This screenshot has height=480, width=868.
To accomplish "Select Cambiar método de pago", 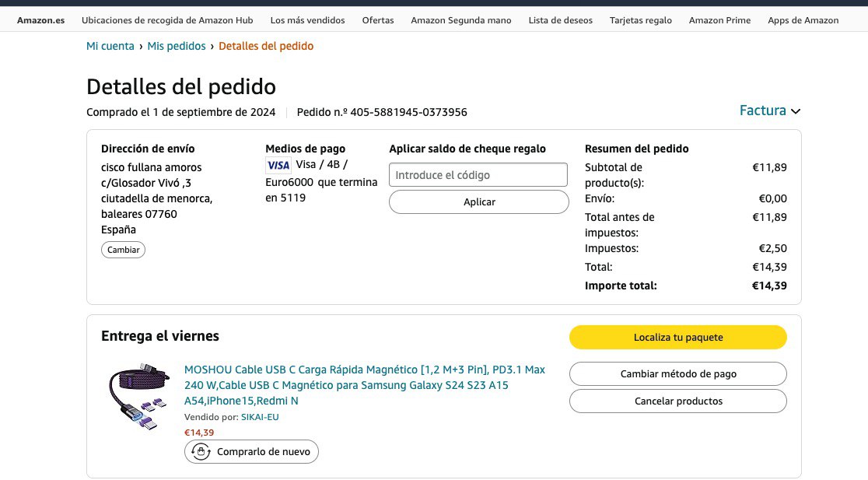I will (677, 373).
